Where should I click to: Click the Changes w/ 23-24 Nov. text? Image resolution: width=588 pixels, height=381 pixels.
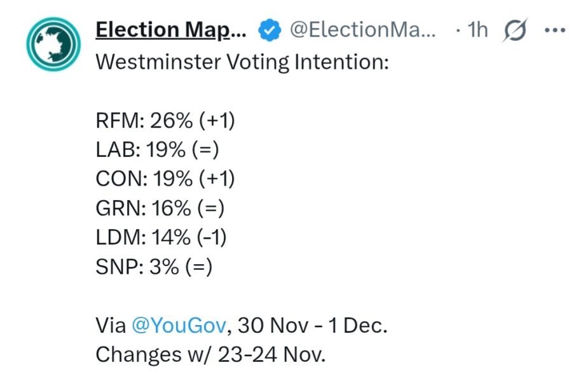click(x=210, y=354)
